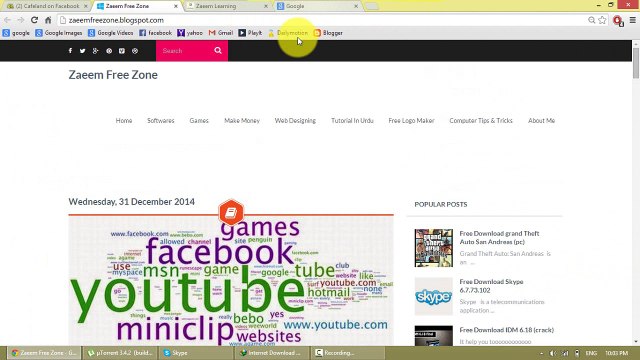Viewport: 640px width, 360px height.
Task: Open Free Download Skype 6.7.73.102 post link
Action: click(491, 286)
